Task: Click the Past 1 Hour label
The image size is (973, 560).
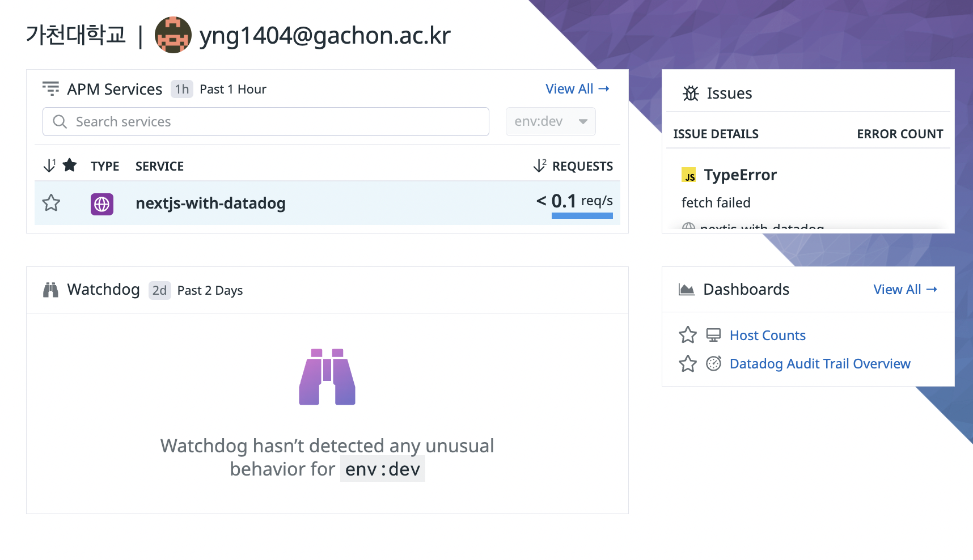Action: [x=233, y=90]
